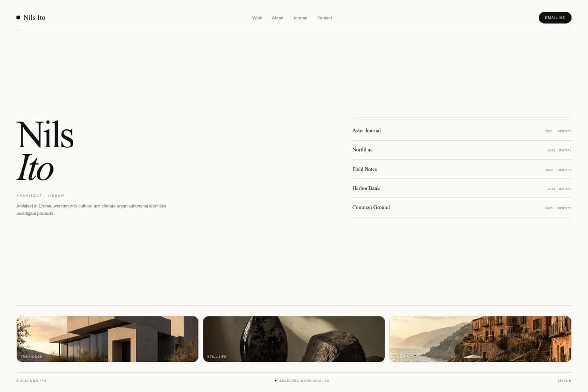This screenshot has height=392, width=588.
Task: Click the "ARCHITECT · LISBON" subtitle
Action: [40, 196]
